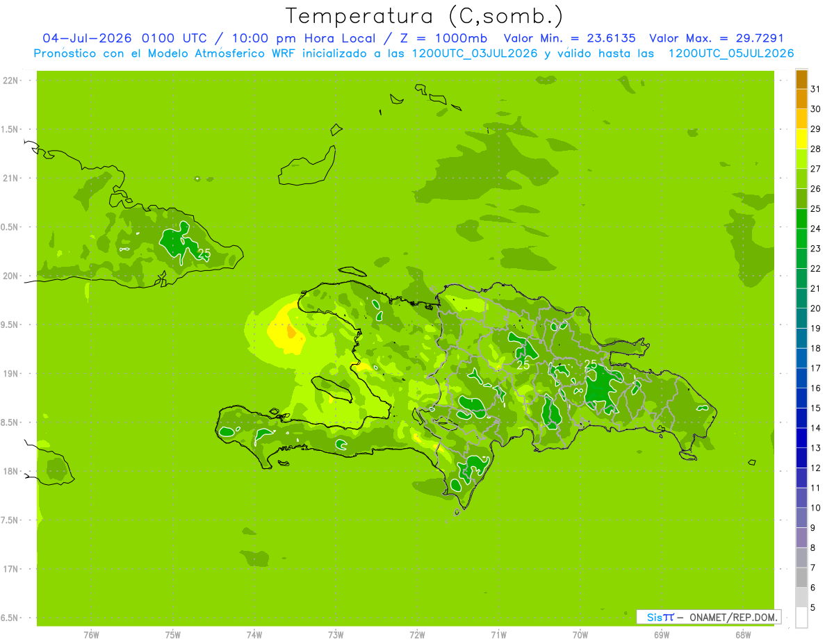This screenshot has width=834, height=644.
Task: Click the 5 value on the color legend
Action: [x=813, y=608]
